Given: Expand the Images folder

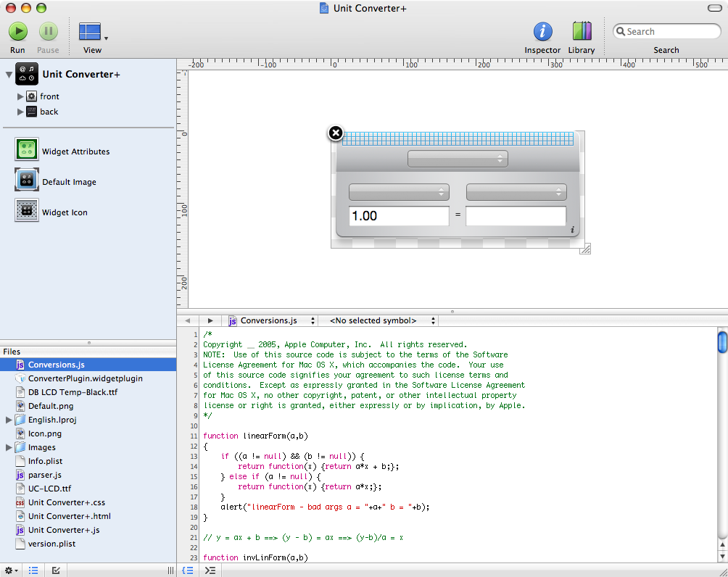Looking at the screenshot, I should [9, 447].
